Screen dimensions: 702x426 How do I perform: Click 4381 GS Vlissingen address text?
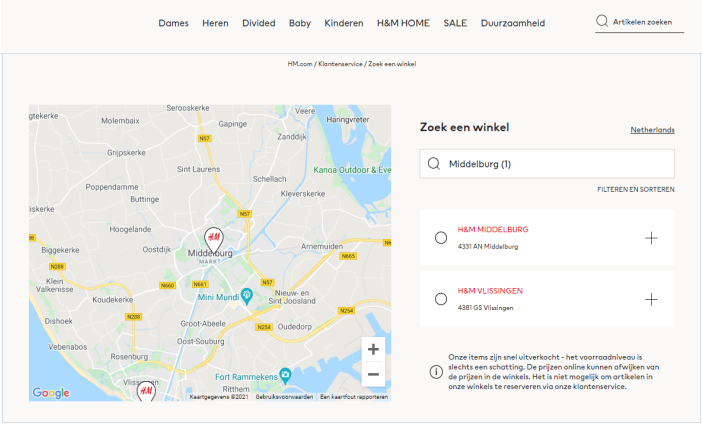click(x=485, y=308)
